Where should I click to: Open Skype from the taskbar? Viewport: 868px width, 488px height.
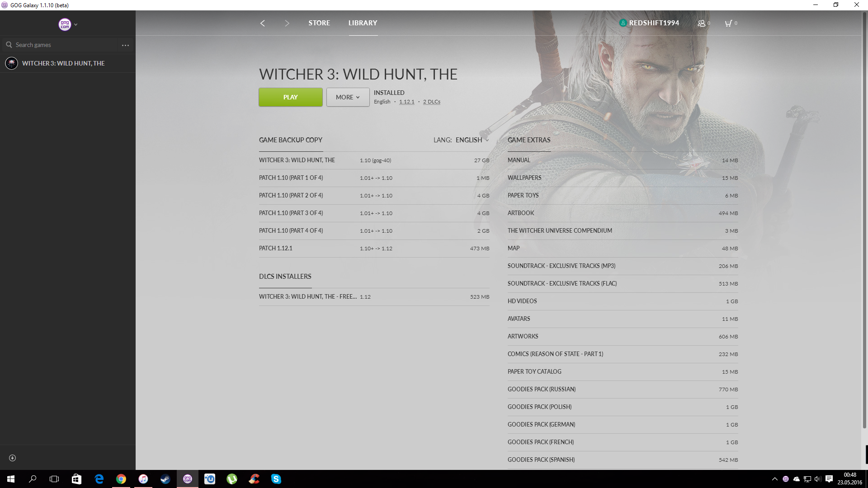coord(276,479)
